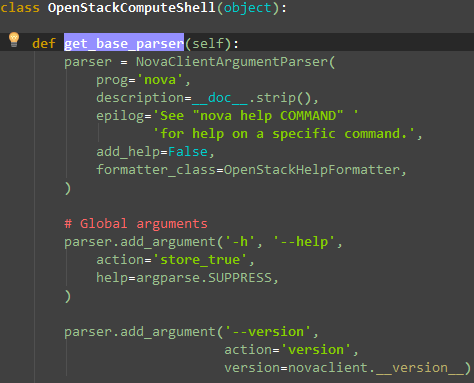Screen dimensions: 474x383
Task: Click the 'nova' string for prog
Action: click(160, 80)
